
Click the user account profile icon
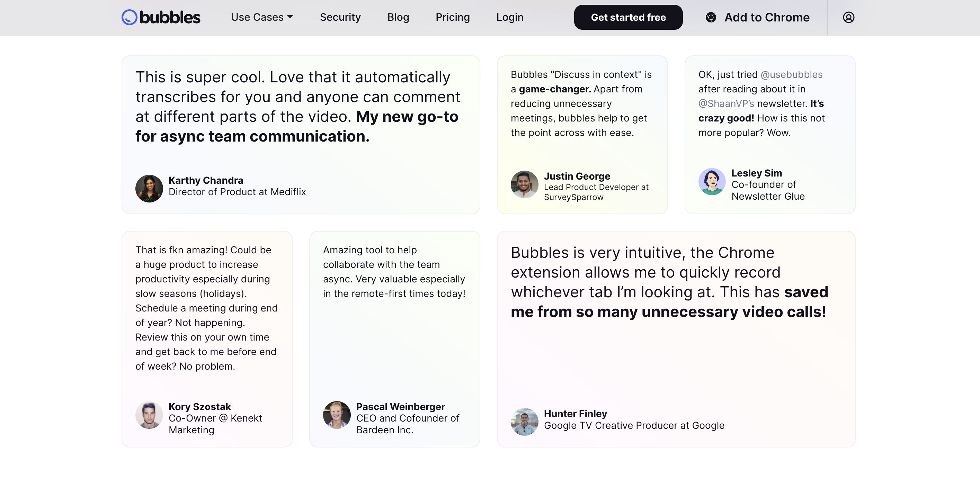point(848,18)
